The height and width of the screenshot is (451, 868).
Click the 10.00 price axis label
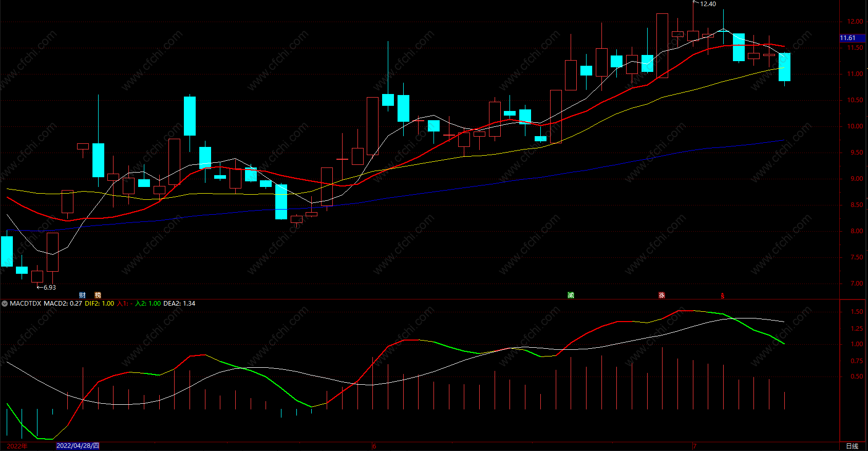tap(855, 126)
